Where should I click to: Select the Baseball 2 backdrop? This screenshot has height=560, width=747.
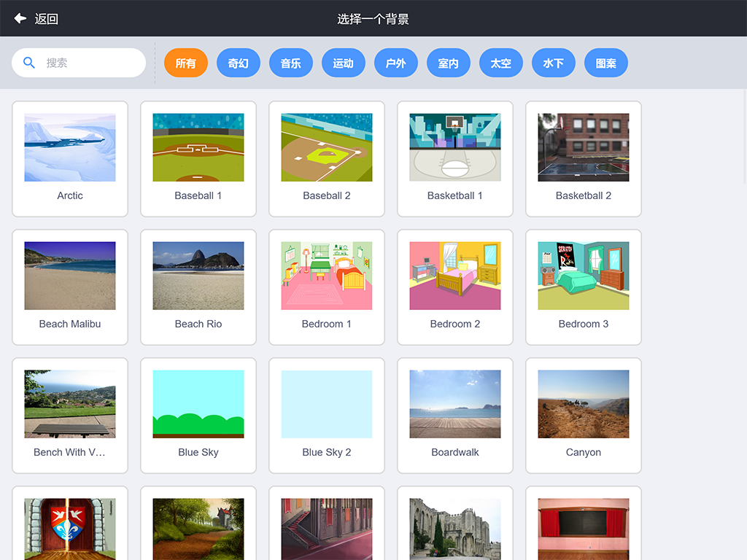[x=327, y=158]
